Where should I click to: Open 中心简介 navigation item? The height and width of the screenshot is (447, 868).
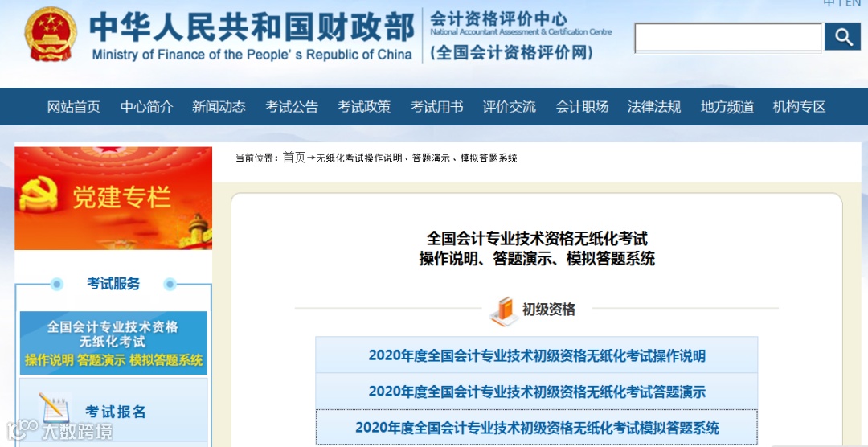tap(147, 107)
